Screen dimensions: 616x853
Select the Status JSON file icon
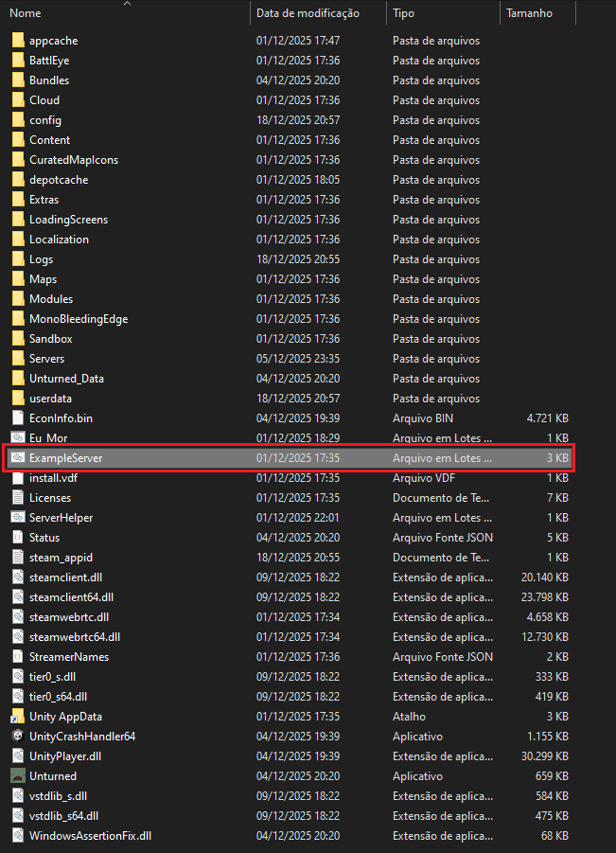click(18, 538)
